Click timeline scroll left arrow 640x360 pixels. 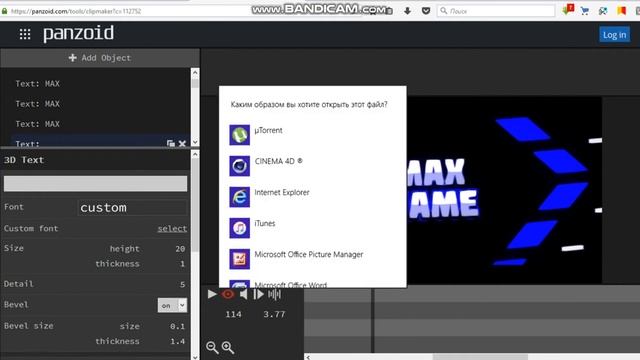pos(308,357)
